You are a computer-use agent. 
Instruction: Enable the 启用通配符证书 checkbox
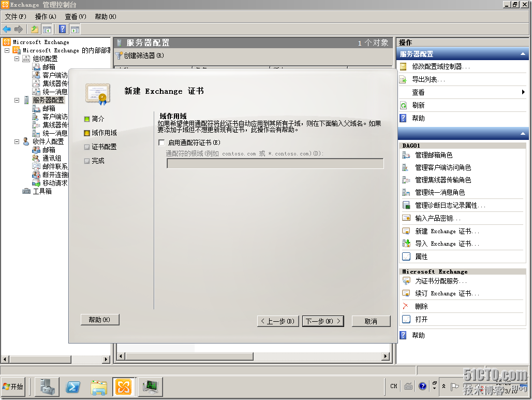click(x=161, y=142)
